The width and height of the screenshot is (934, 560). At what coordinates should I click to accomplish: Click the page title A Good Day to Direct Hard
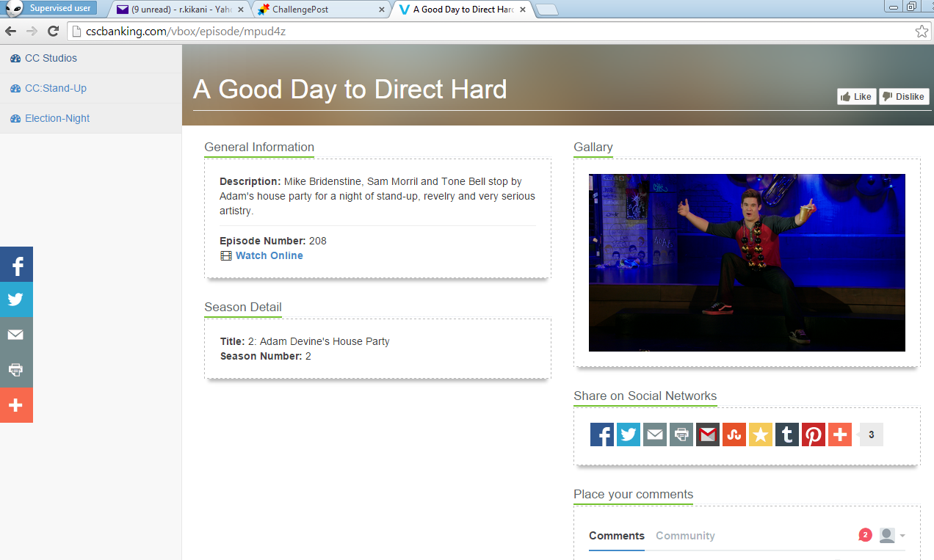tap(350, 89)
